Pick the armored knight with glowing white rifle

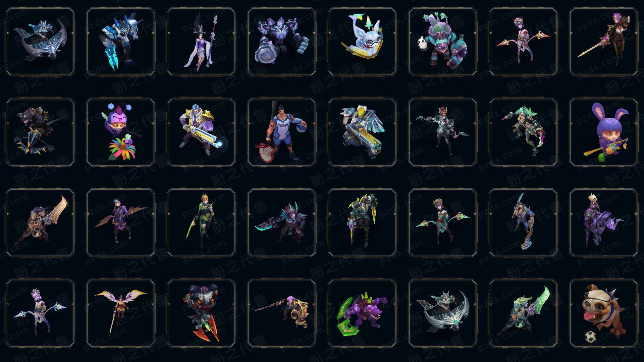(x=201, y=132)
